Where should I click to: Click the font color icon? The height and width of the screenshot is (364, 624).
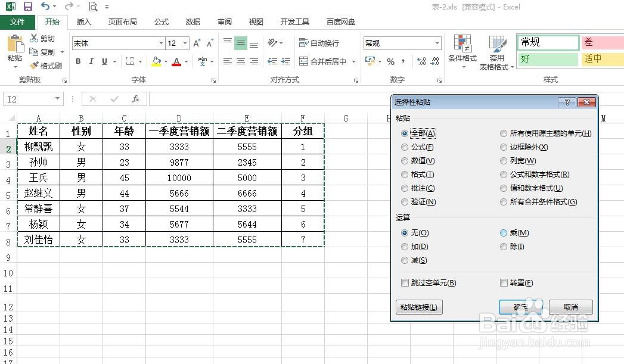(x=178, y=61)
